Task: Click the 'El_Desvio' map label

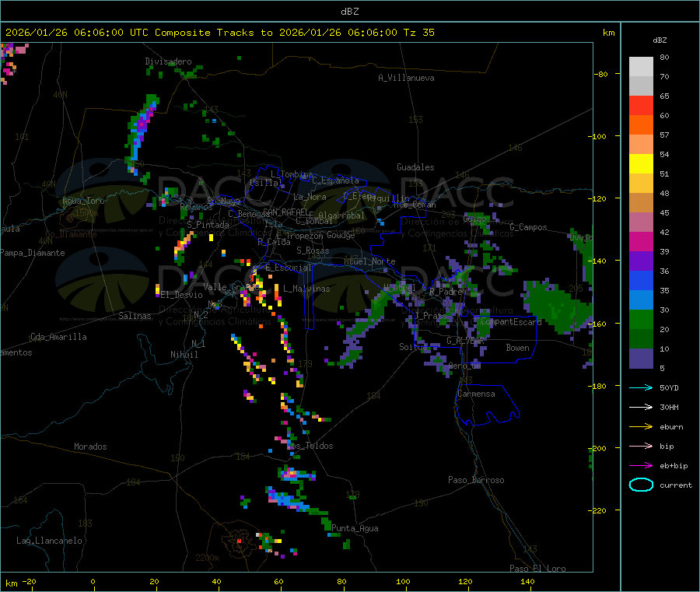Action: click(x=182, y=295)
